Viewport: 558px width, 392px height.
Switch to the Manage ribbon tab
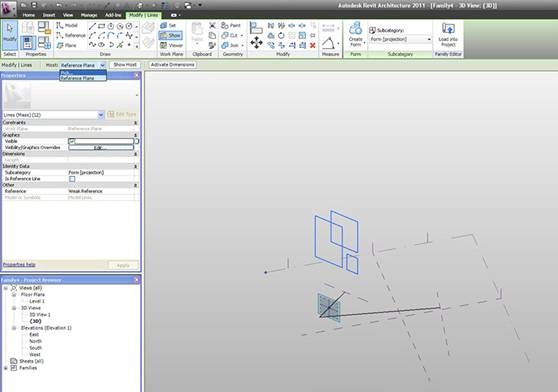(89, 15)
